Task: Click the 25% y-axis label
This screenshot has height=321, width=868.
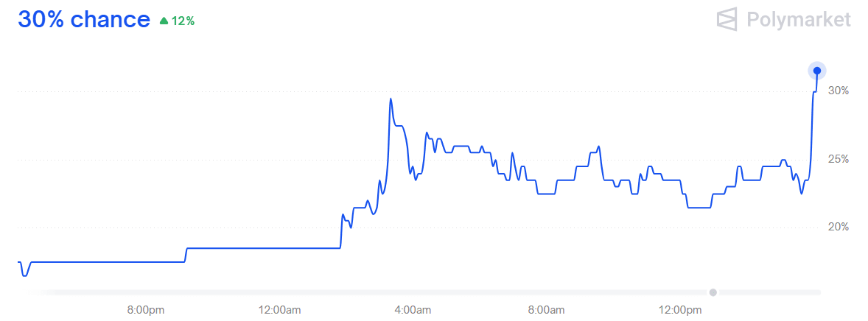Action: pyautogui.click(x=839, y=159)
